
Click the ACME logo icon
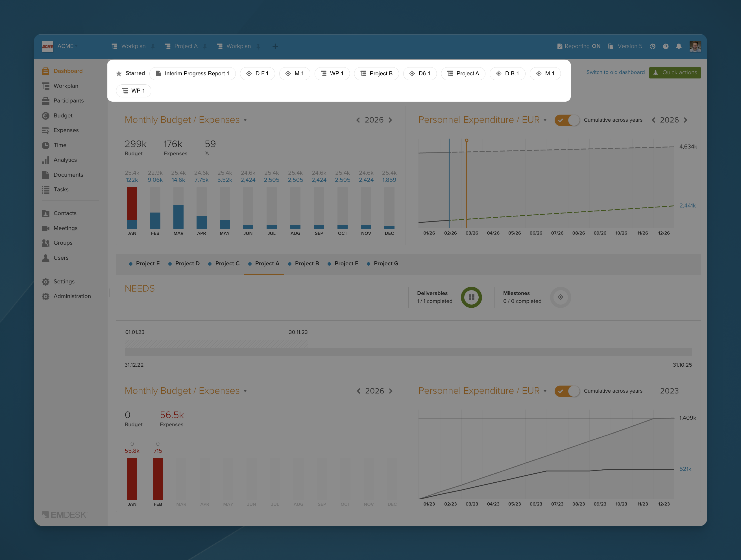point(47,46)
